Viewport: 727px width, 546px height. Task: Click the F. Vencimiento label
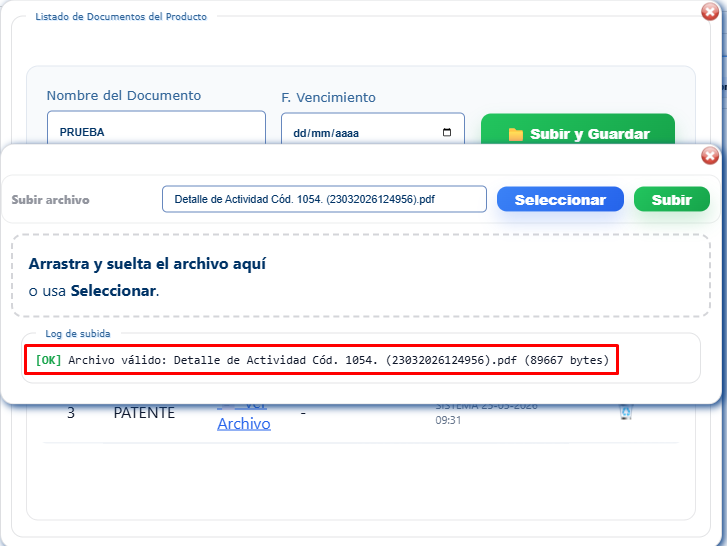(x=328, y=97)
